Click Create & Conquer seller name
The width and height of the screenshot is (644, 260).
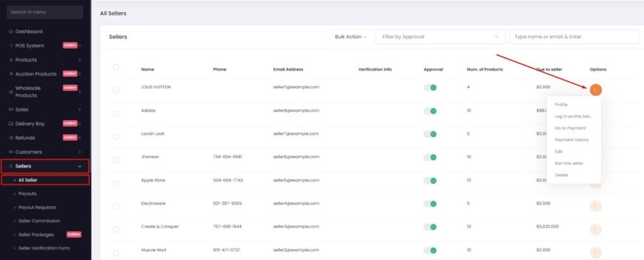pyautogui.click(x=160, y=227)
